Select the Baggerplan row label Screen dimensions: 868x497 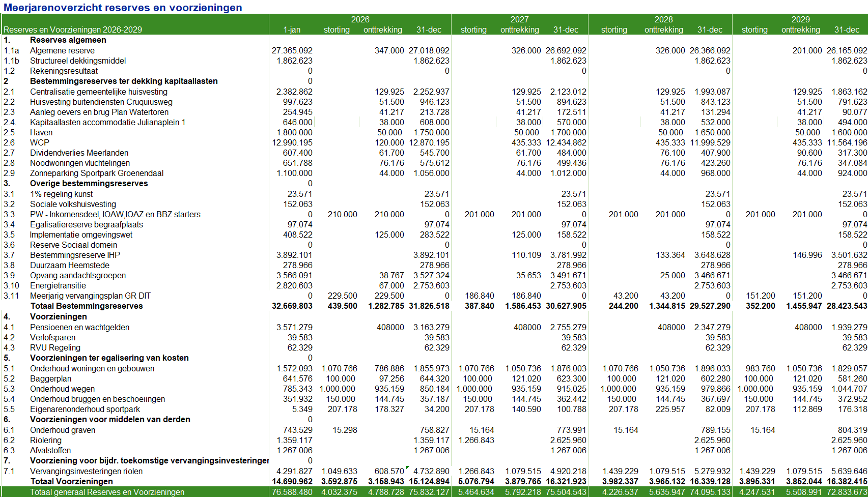(50, 378)
